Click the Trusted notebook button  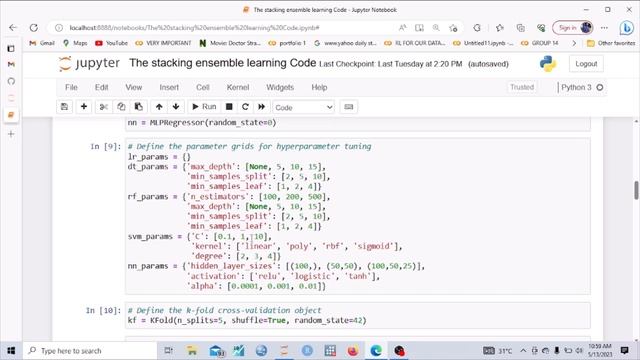(522, 87)
